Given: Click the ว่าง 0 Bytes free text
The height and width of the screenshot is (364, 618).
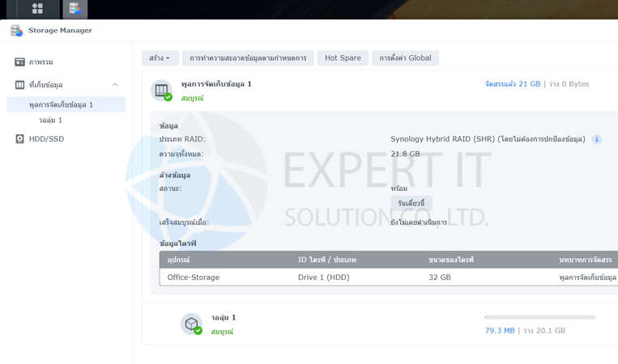Looking at the screenshot, I should pos(569,84).
